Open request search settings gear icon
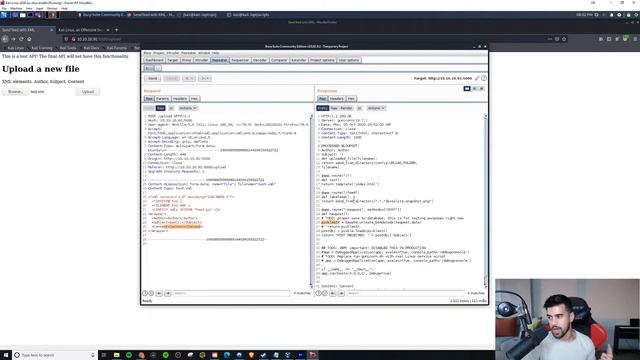 tap(151, 293)
